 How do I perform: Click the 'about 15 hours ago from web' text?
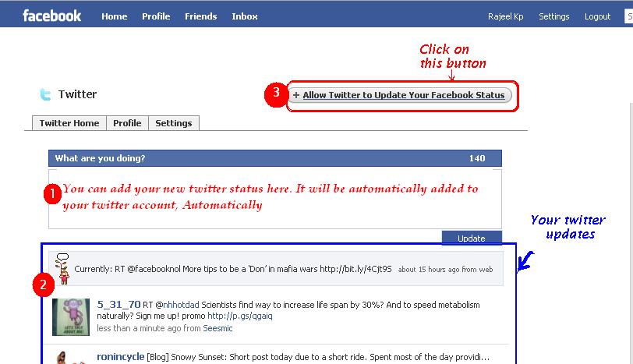[x=445, y=269]
